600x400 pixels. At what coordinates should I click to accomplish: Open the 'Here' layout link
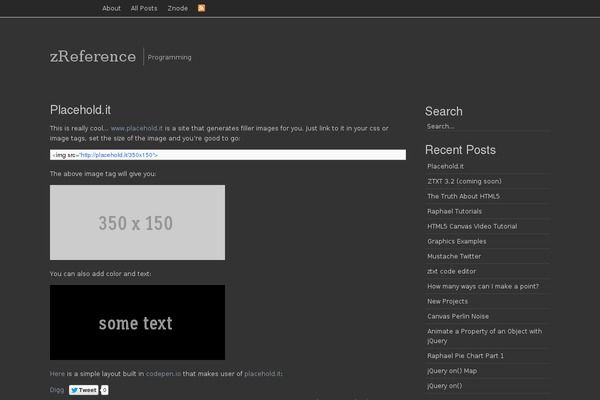(x=57, y=374)
